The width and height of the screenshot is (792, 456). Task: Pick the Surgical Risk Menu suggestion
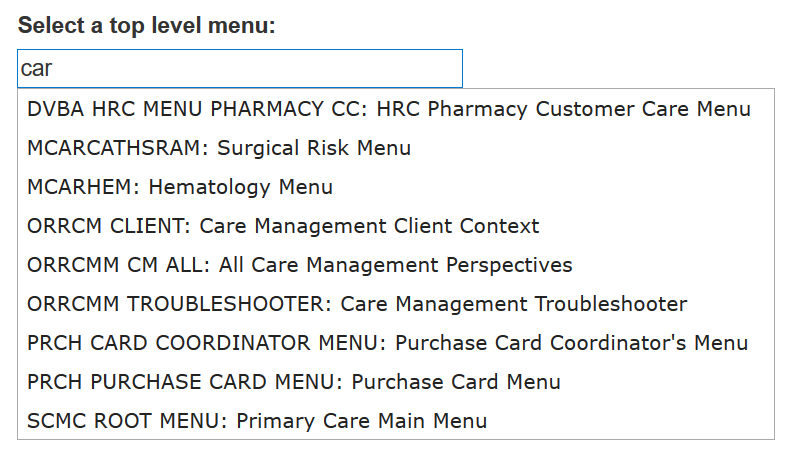[x=313, y=148]
